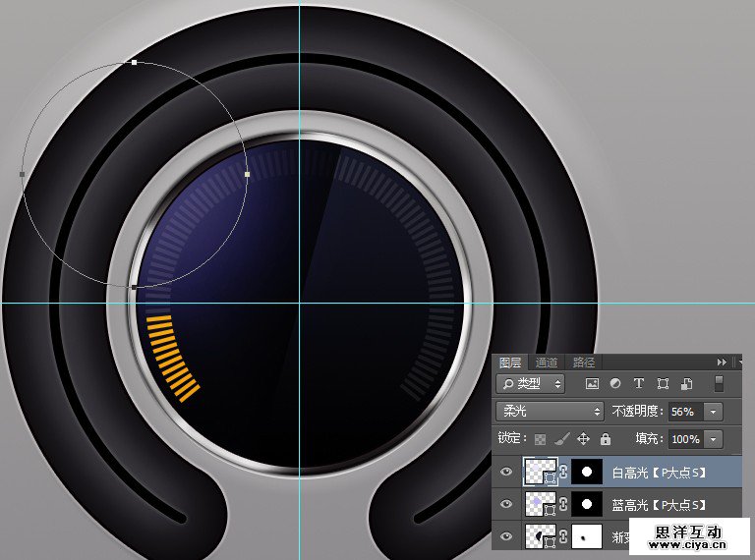755x560 pixels.
Task: Click the lock position move icon
Action: [583, 439]
